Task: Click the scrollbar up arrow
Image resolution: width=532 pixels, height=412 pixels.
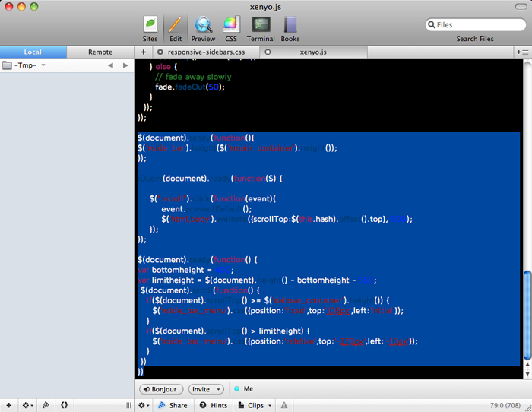Action: (527, 364)
